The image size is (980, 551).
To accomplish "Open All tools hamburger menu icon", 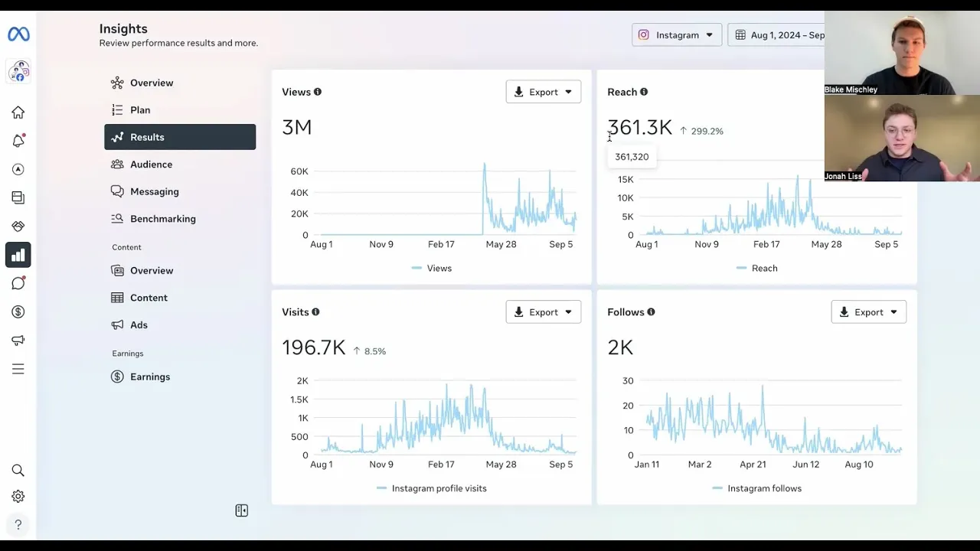I will pyautogui.click(x=18, y=369).
